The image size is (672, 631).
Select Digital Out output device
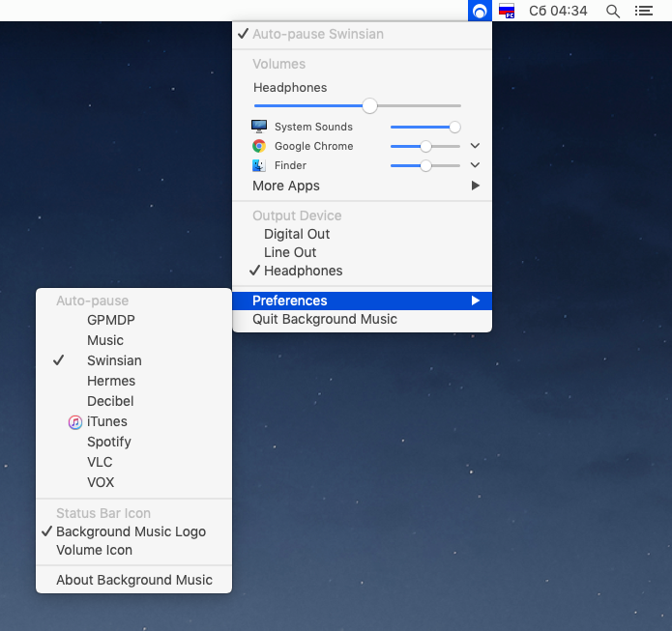tap(363, 234)
